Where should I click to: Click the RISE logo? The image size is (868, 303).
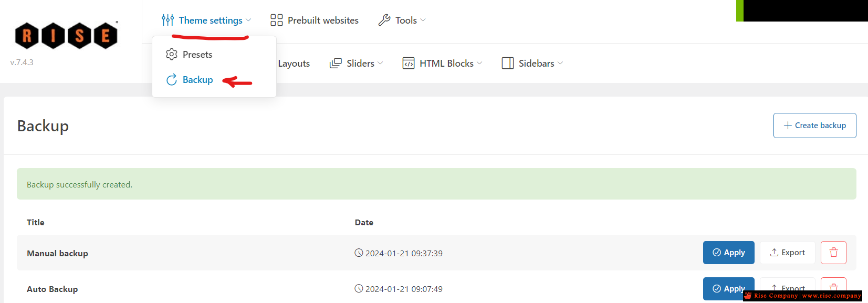66,35
